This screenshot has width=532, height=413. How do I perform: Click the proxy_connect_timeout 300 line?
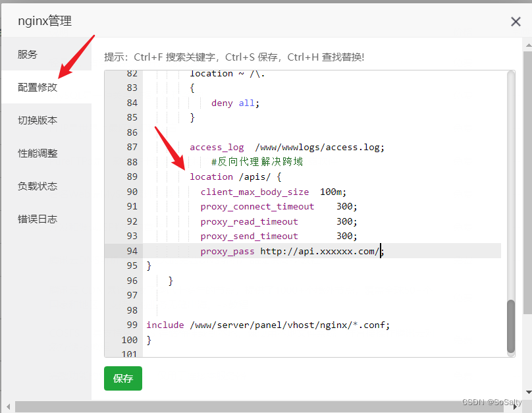coord(279,206)
